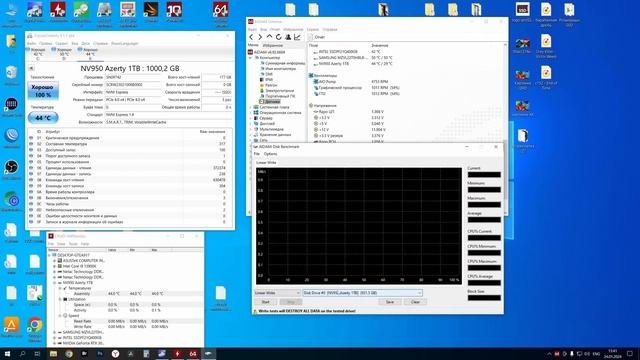Expand ASUSTeK COMPUTER node in HWMonitor

[x=55, y=260]
